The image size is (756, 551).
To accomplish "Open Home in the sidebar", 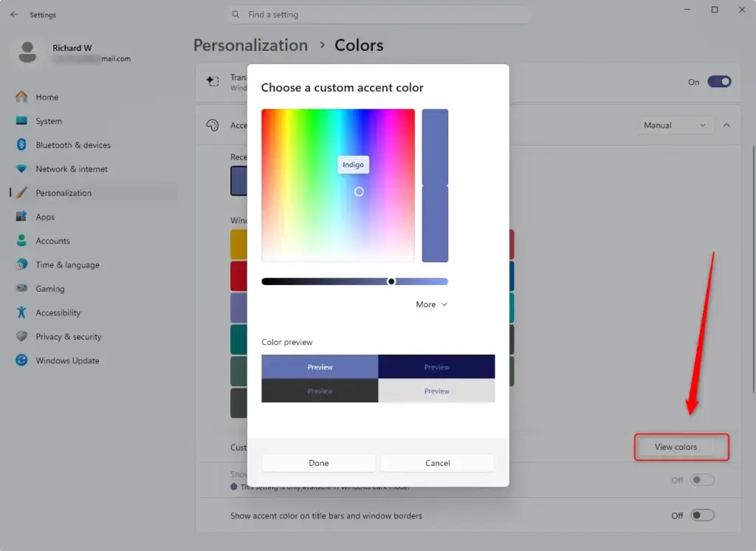I will click(93, 97).
